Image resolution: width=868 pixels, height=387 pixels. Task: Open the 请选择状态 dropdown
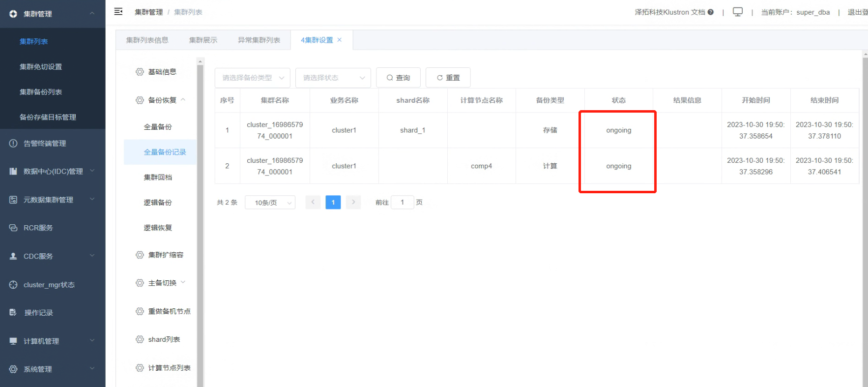click(333, 78)
